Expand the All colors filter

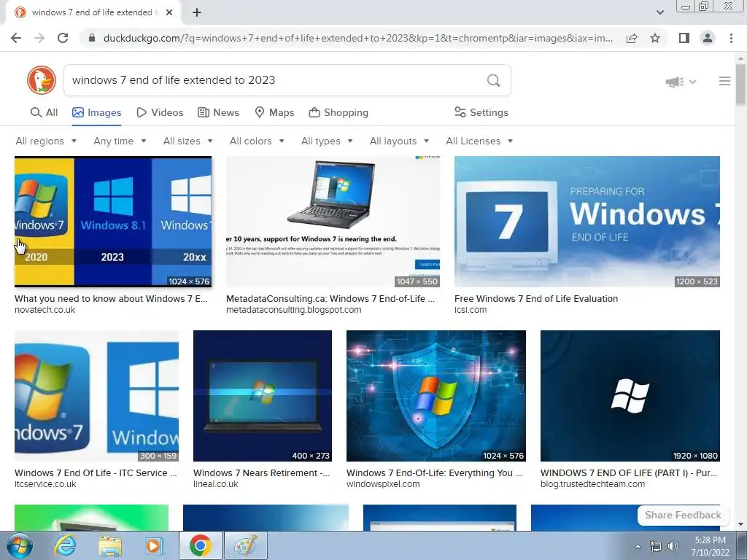tap(257, 141)
